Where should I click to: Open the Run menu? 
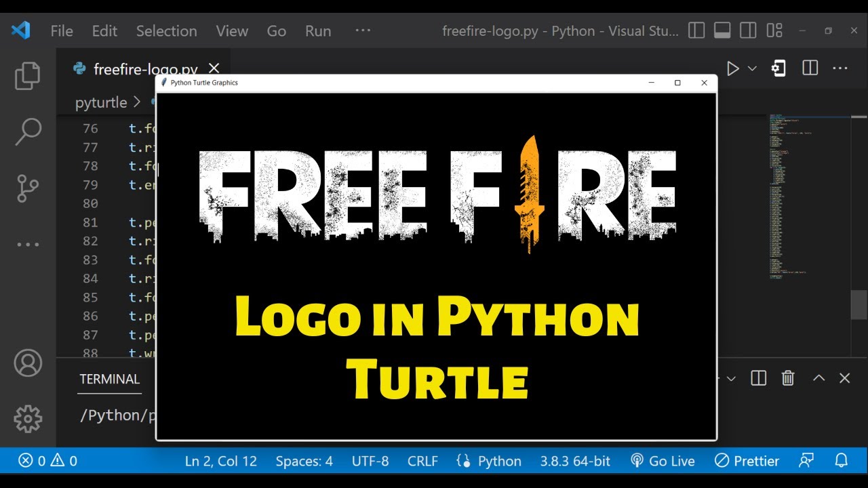point(318,30)
